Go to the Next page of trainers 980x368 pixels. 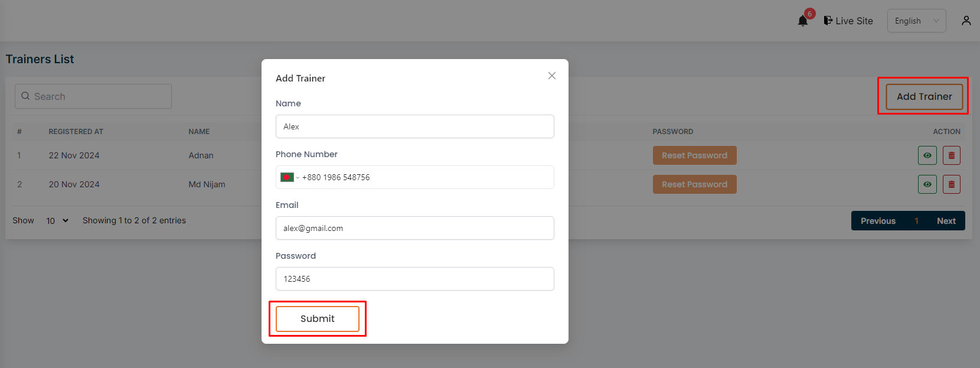click(946, 220)
